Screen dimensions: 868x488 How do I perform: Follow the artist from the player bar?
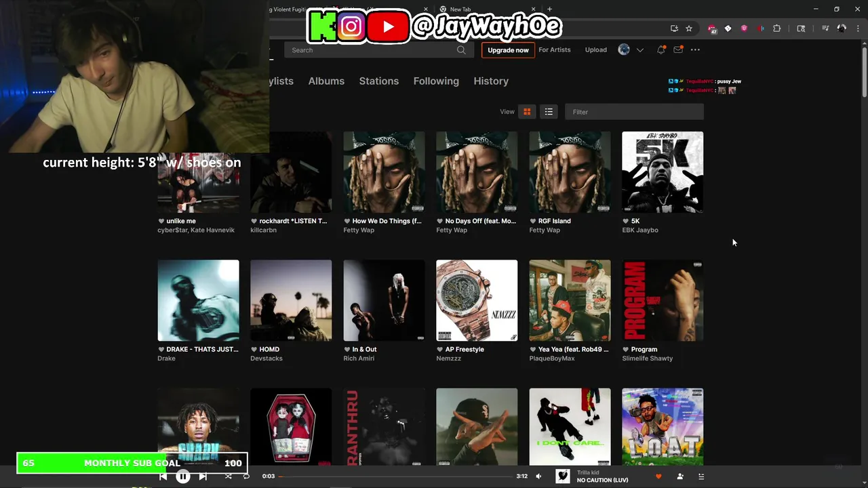pyautogui.click(x=680, y=476)
